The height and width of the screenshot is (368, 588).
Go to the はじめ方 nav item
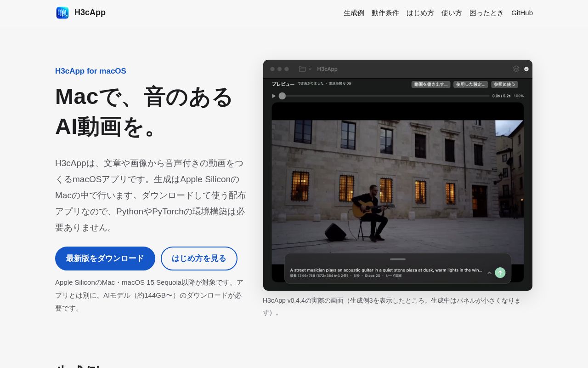[420, 13]
